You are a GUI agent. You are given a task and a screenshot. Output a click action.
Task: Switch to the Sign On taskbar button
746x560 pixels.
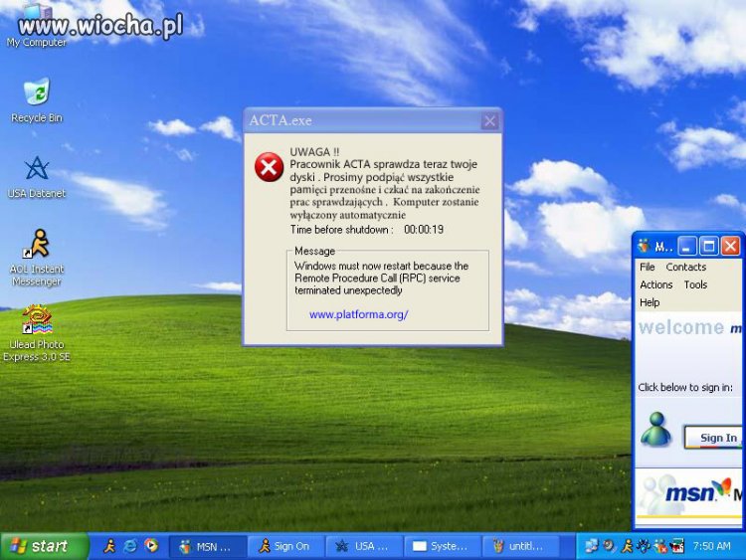(286, 547)
